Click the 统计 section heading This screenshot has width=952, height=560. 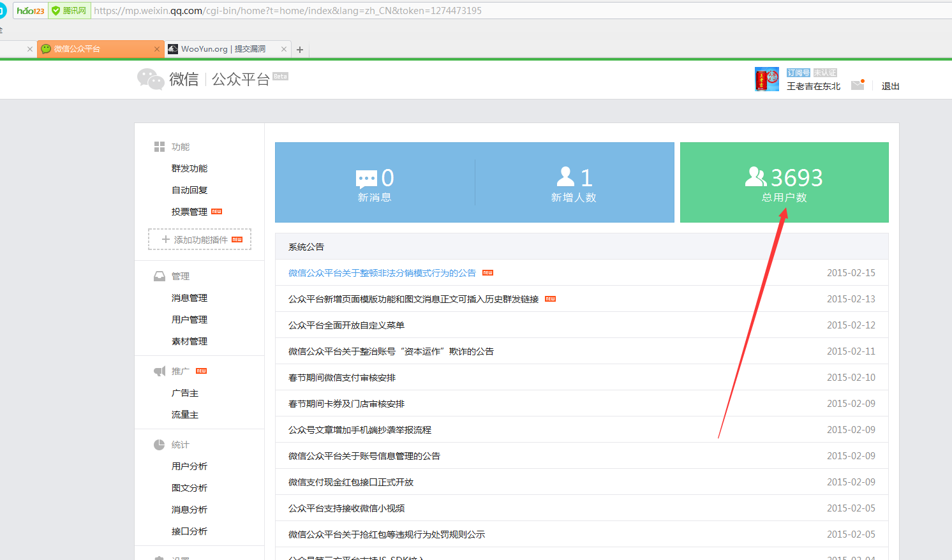point(181,445)
